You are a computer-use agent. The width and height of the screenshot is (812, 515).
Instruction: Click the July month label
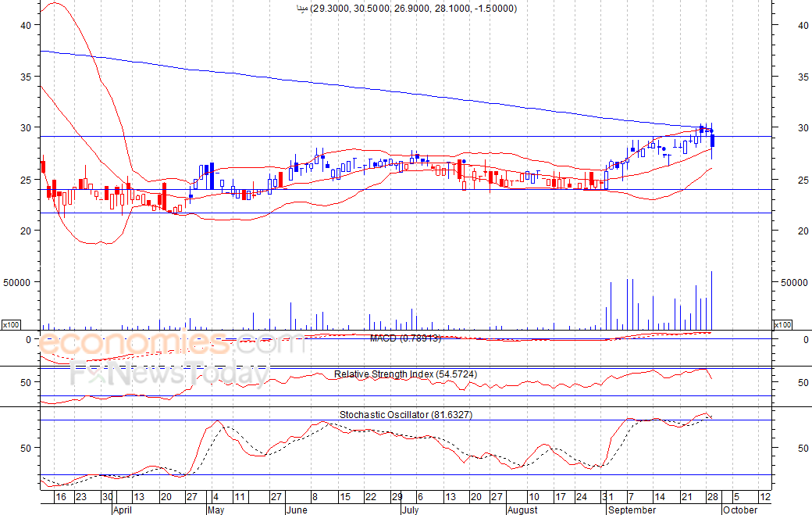click(410, 510)
